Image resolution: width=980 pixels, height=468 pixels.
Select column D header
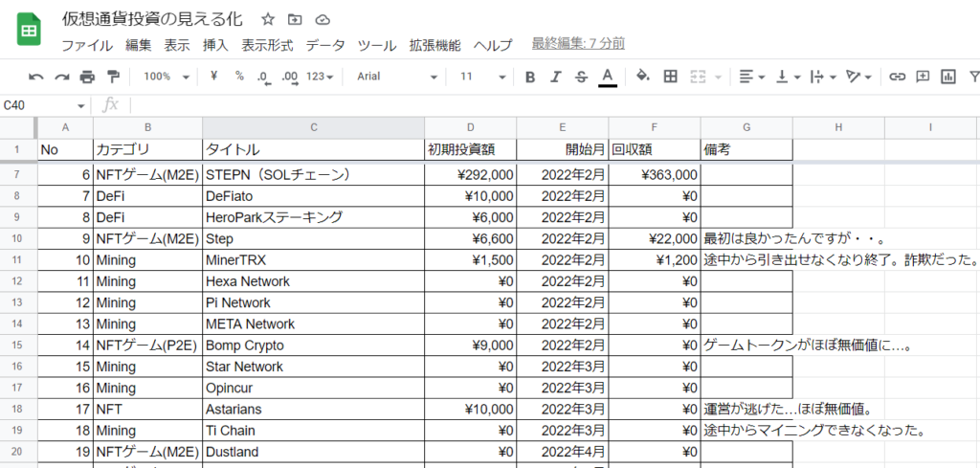tap(471, 127)
